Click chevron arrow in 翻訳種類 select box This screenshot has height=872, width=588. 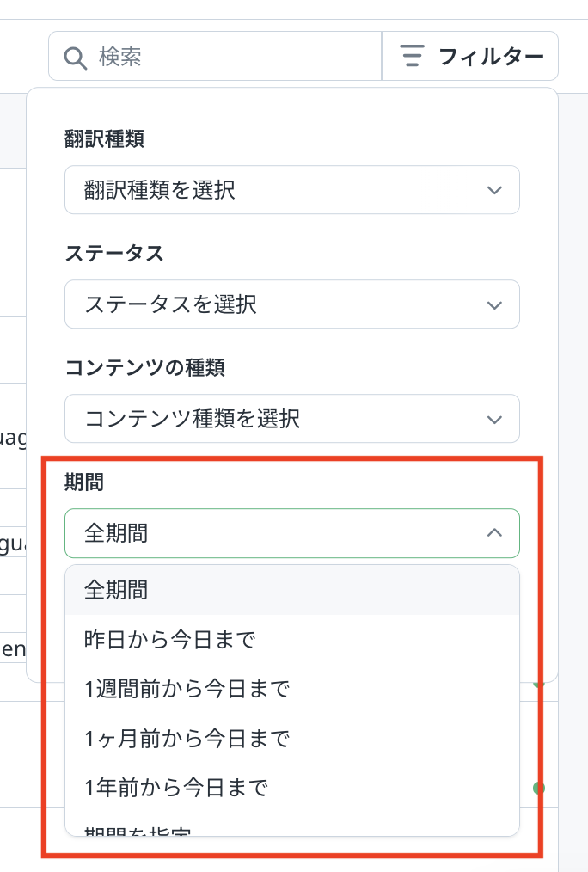click(494, 190)
